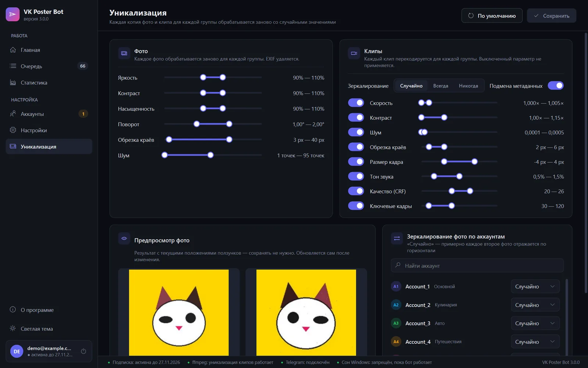Click the A3 avatar badge of Account_3
The height and width of the screenshot is (368, 588).
point(396,323)
